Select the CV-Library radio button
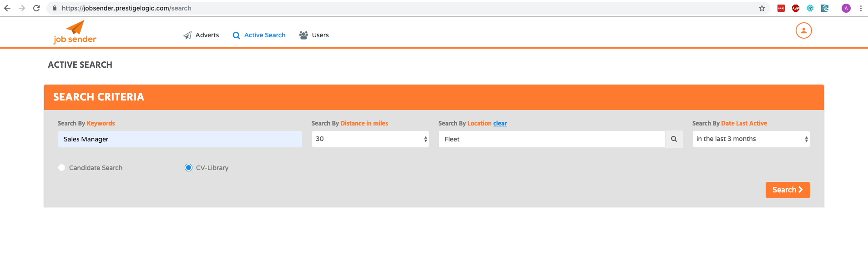Viewport: 868px width, 271px height. (x=188, y=168)
